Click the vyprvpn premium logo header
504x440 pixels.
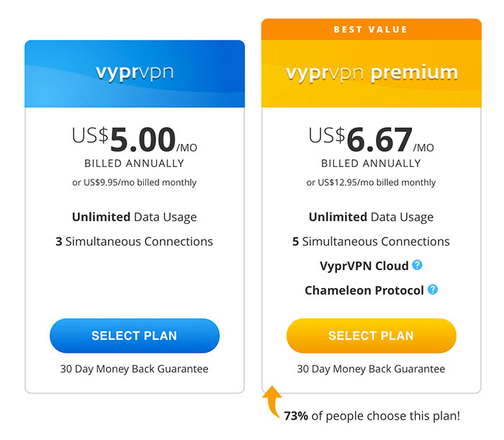click(372, 73)
